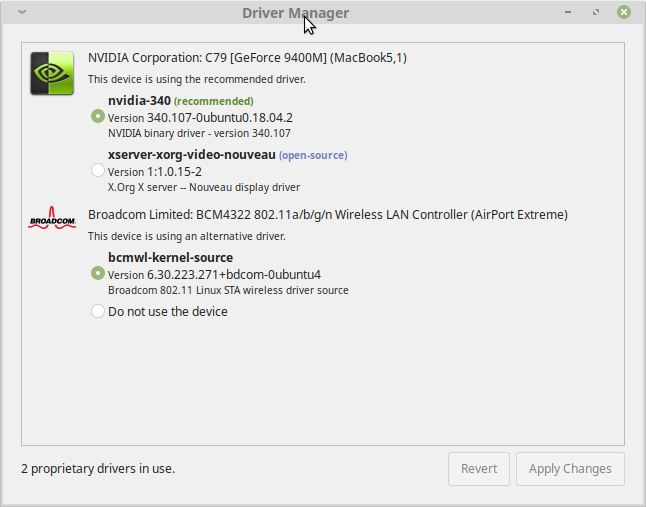Viewport: 646px width, 507px height.
Task: Click '2 proprietary drivers in use.' status text
Action: click(98, 469)
